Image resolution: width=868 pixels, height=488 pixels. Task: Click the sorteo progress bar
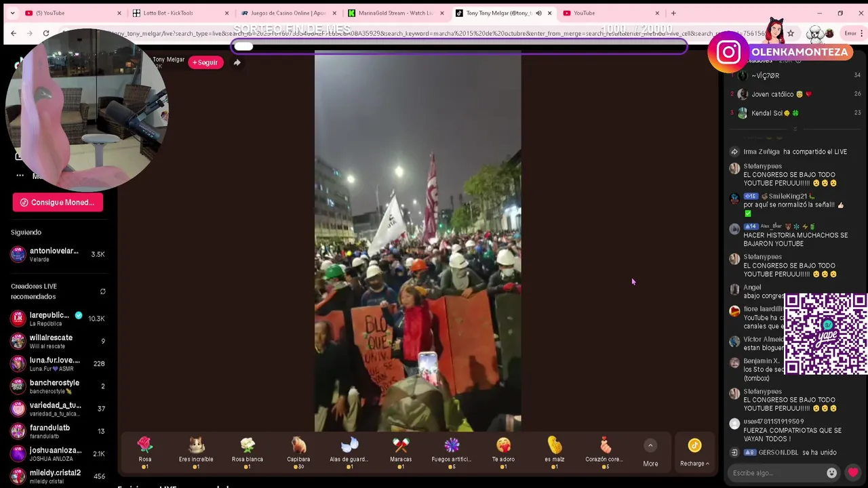click(x=459, y=46)
